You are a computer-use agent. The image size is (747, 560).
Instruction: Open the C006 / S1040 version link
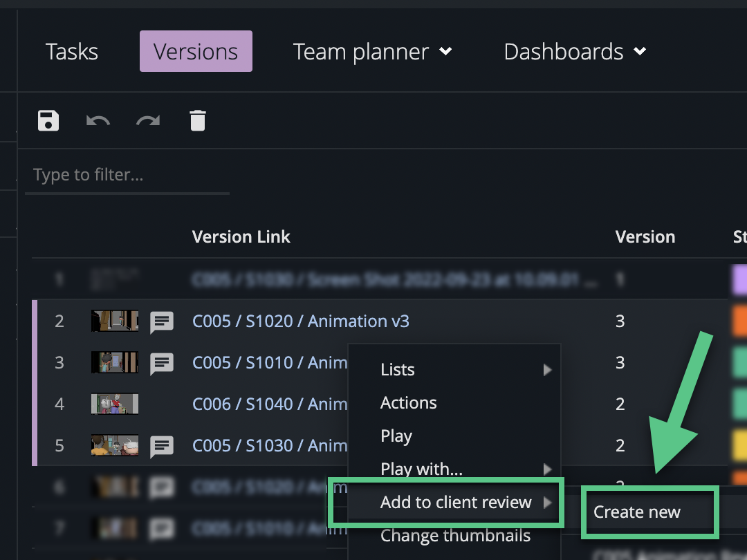(270, 404)
